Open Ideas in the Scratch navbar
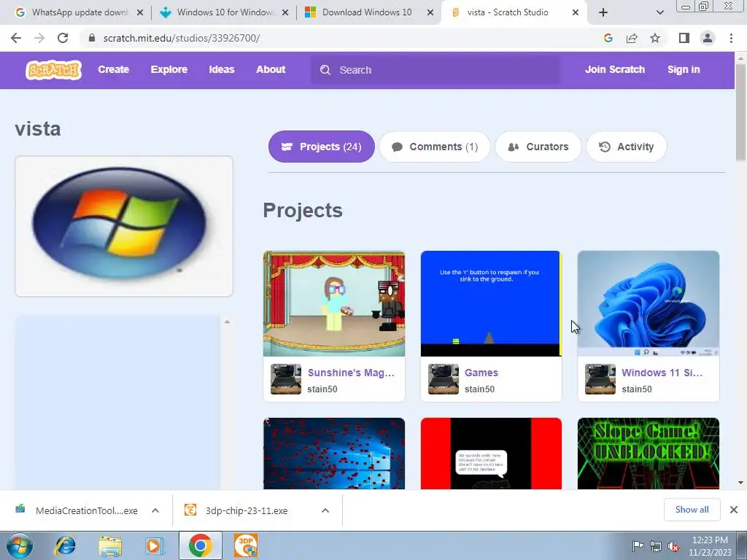The height and width of the screenshot is (560, 747). click(x=222, y=69)
